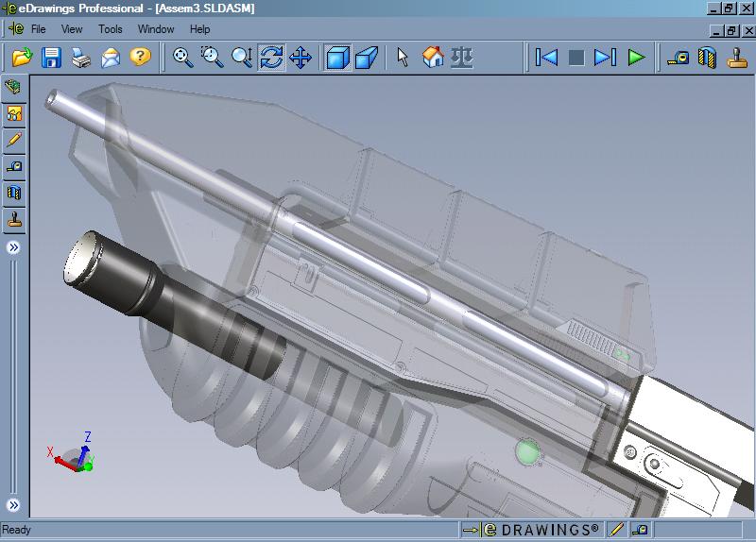Click the Open file folder icon
756x542 pixels.
tap(22, 58)
